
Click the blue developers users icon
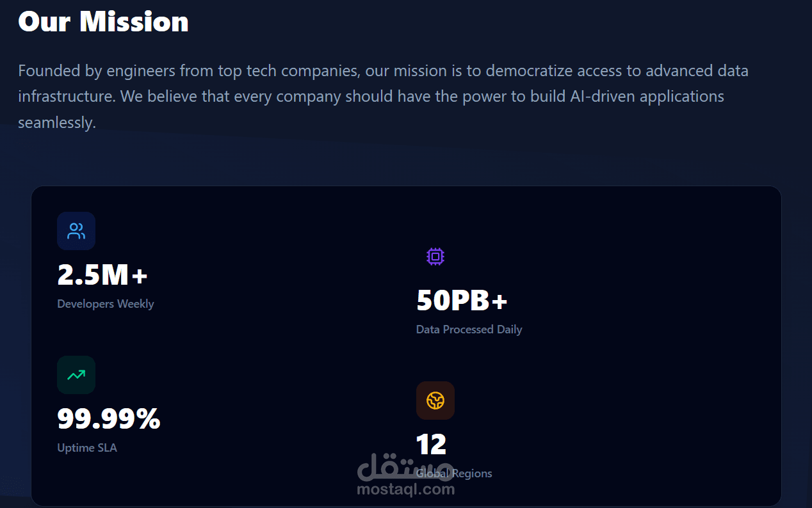click(x=76, y=231)
